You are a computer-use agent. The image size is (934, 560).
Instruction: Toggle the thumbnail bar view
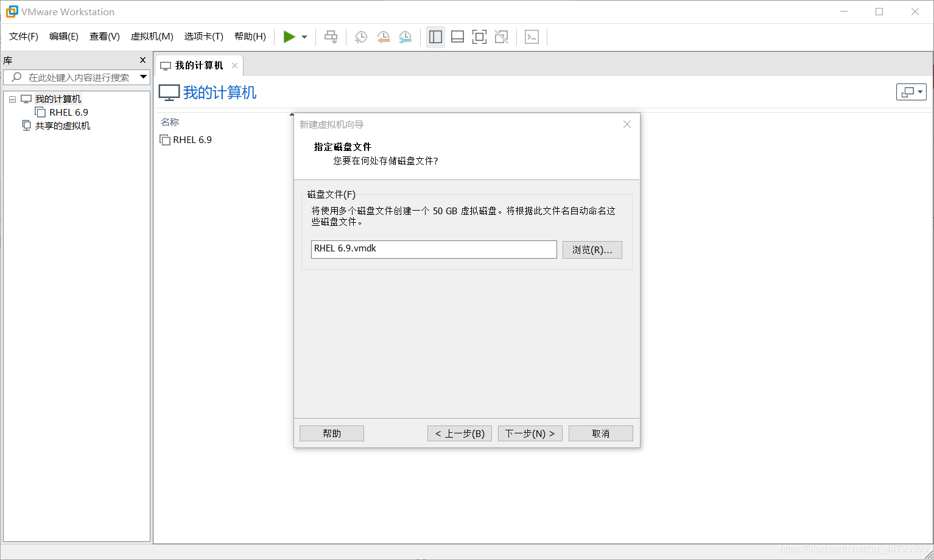(457, 37)
